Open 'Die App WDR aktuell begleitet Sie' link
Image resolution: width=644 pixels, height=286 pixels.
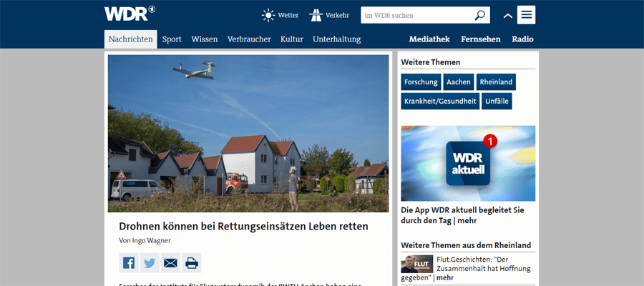coord(462,215)
